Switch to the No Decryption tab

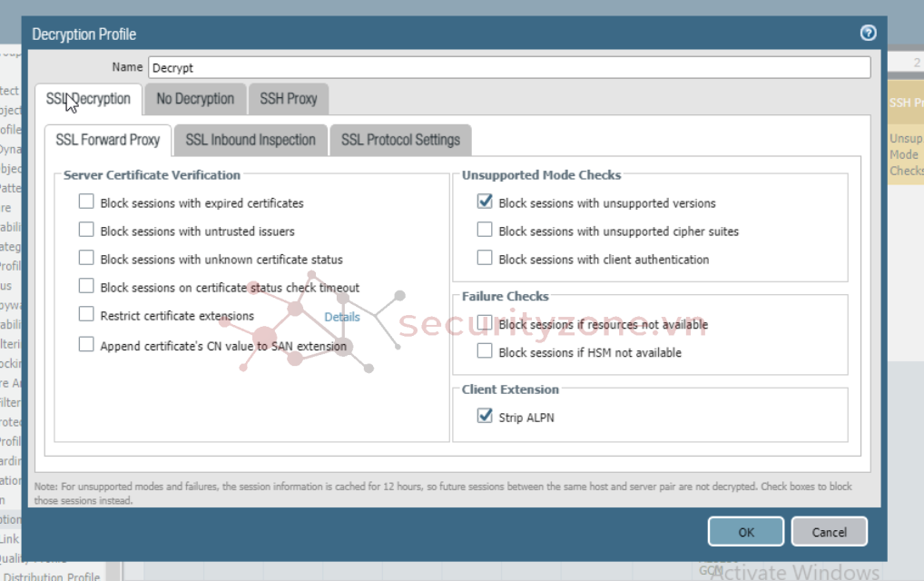(195, 99)
